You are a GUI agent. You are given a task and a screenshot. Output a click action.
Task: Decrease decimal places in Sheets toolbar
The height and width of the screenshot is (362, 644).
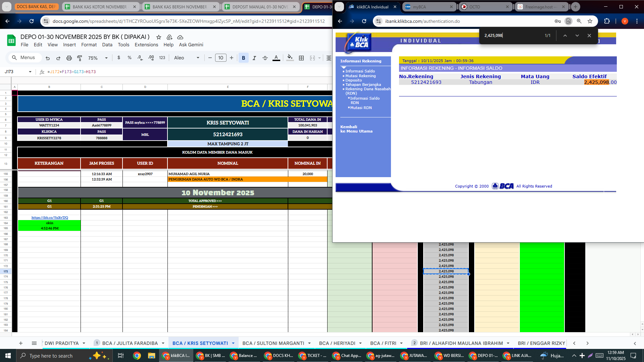point(140,58)
